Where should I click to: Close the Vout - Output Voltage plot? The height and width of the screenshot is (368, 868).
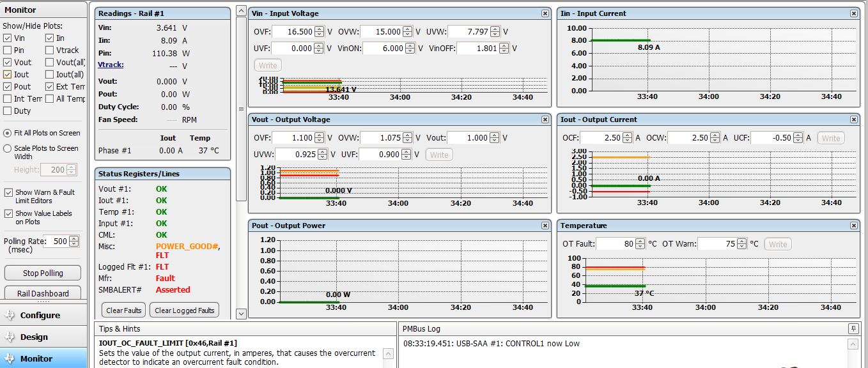click(x=545, y=119)
